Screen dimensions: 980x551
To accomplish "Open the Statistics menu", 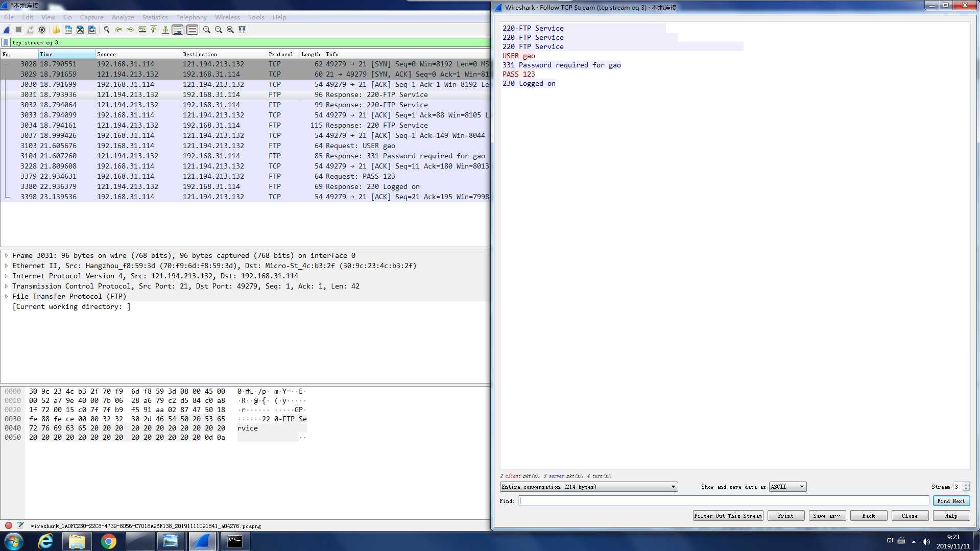I will pos(155,17).
